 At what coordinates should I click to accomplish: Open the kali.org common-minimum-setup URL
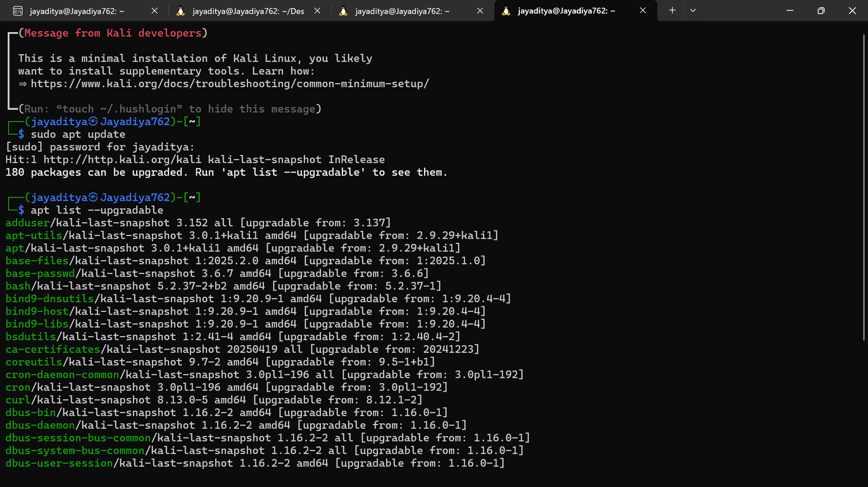click(230, 84)
